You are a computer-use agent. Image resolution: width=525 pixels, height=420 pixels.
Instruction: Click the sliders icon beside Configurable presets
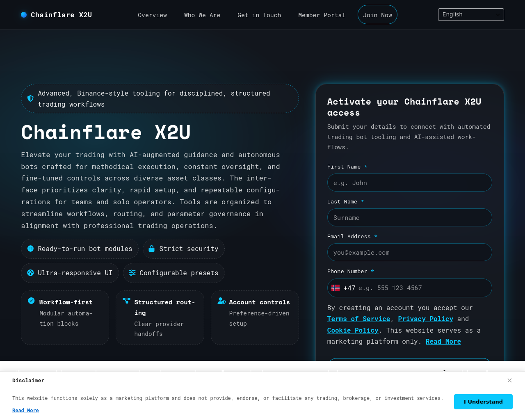click(x=132, y=273)
